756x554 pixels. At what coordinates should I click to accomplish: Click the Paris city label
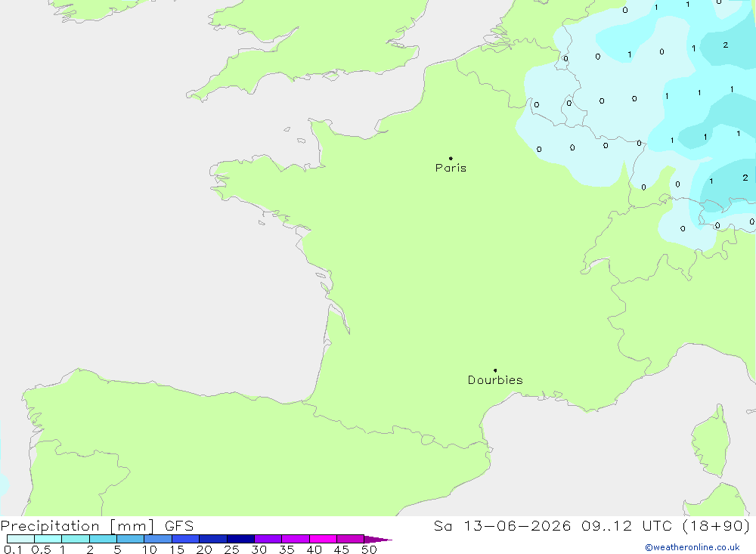tap(451, 168)
